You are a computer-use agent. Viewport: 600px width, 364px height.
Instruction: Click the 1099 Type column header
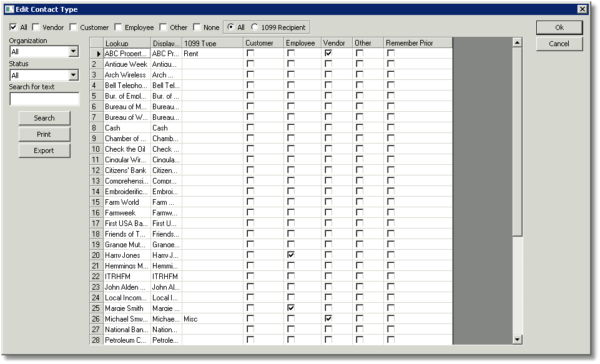[213, 43]
